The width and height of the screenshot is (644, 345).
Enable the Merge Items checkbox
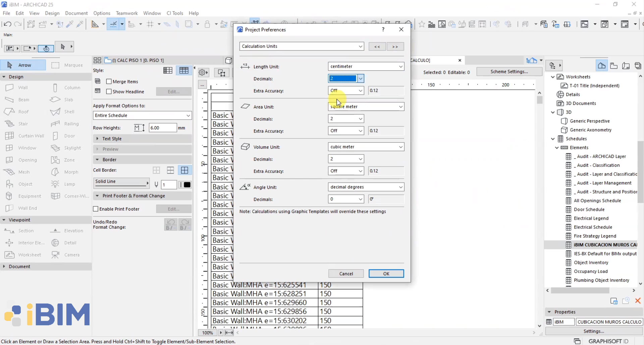[x=109, y=81]
